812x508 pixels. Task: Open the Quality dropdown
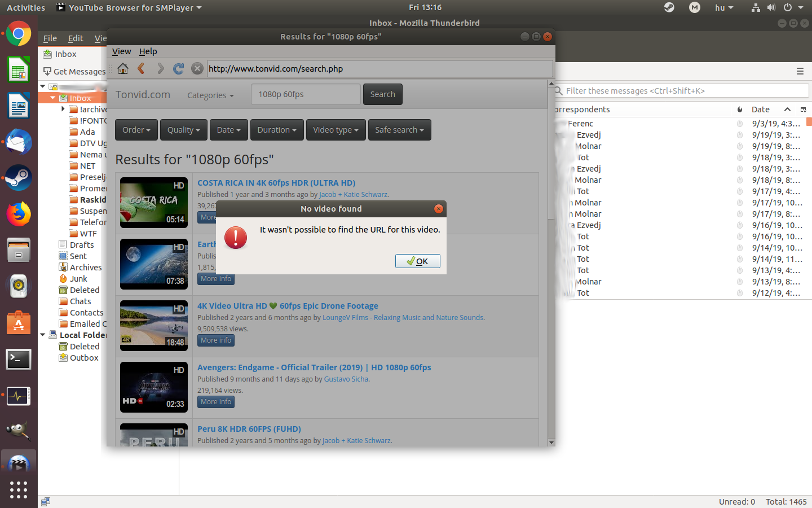click(x=184, y=130)
